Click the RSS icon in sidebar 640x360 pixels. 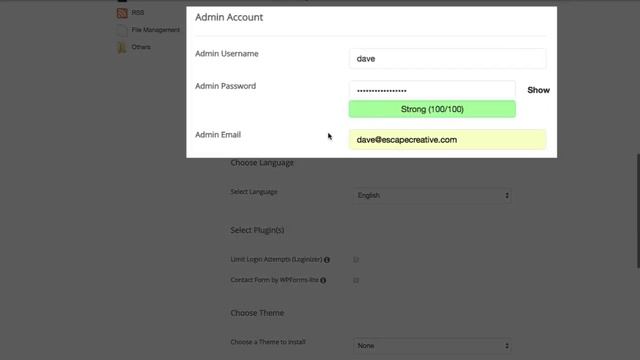click(x=122, y=13)
